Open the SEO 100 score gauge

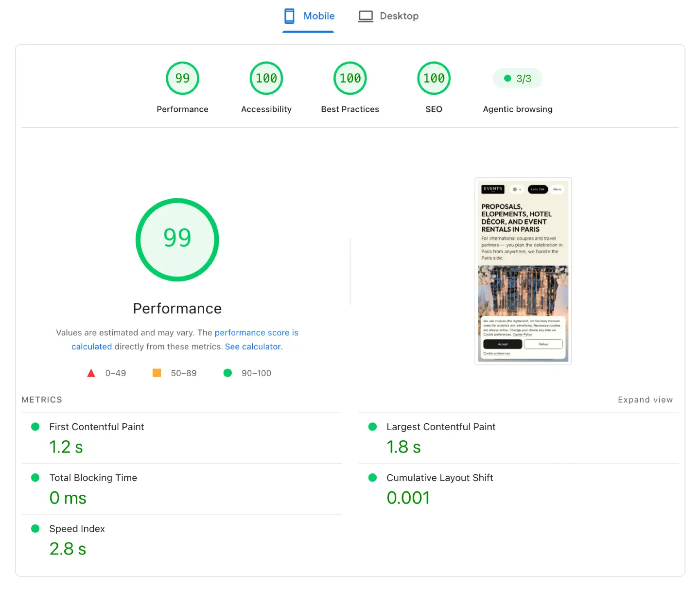[x=434, y=78]
